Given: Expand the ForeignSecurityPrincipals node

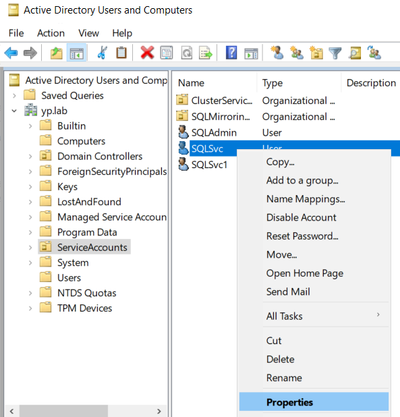Looking at the screenshot, I should 30,172.
